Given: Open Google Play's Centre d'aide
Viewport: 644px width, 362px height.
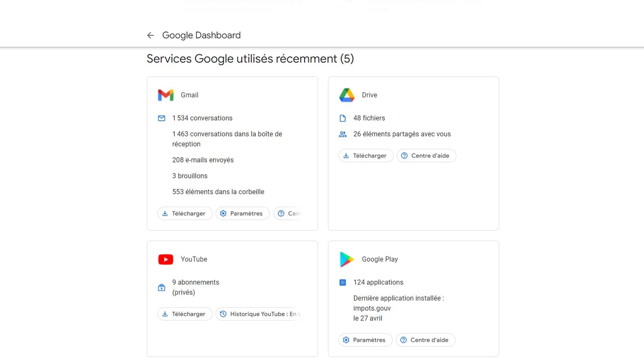Looking at the screenshot, I should (425, 340).
